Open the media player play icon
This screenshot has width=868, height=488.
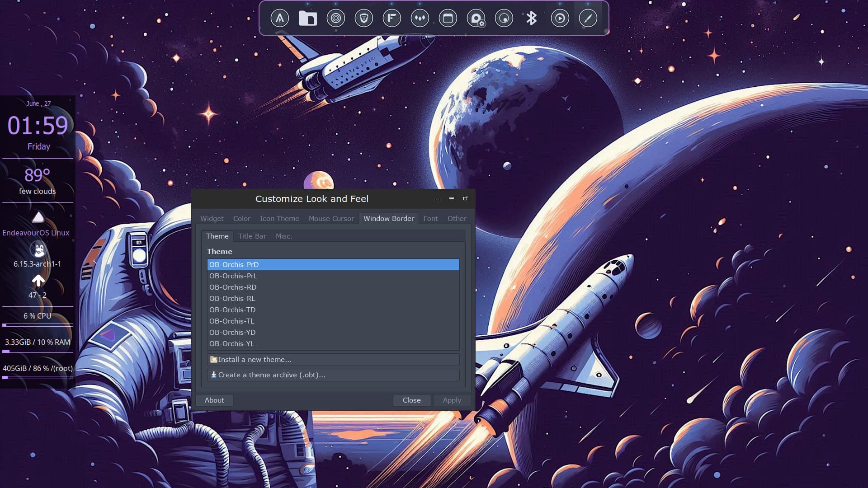[x=560, y=19]
